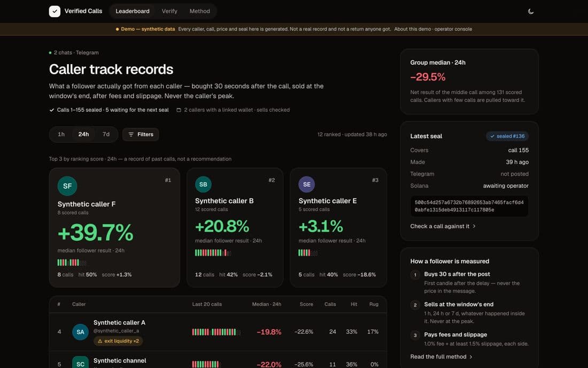Screen dimensions: 588x368
Task: Sort by the Calls column header
Action: coord(330,304)
